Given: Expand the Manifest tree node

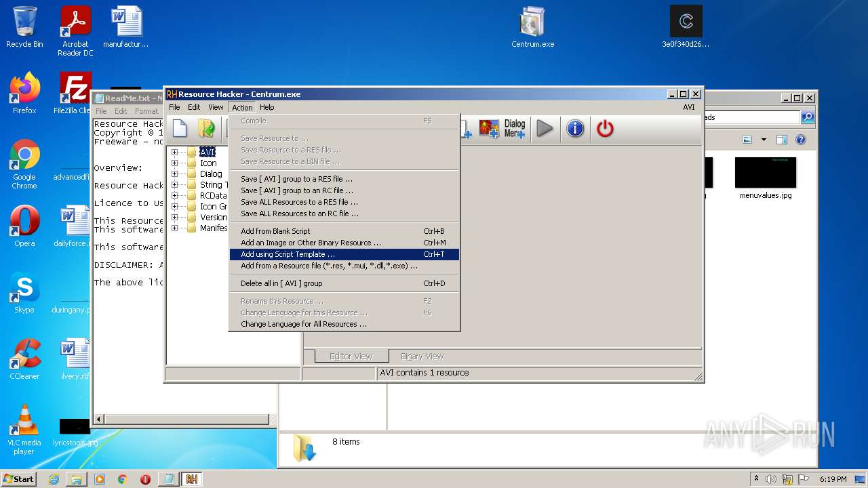Looking at the screenshot, I should (174, 228).
